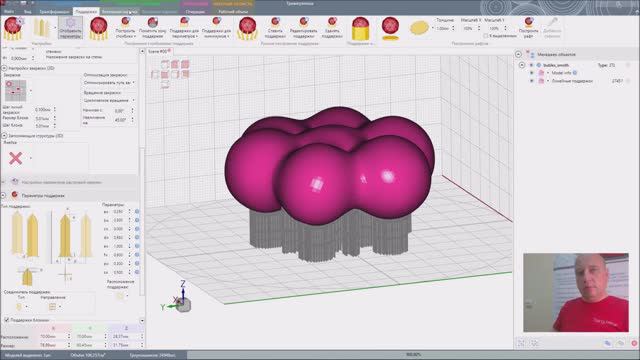
Task: Click the large red sphere with supports icon at ribbon start
Action: point(13,28)
